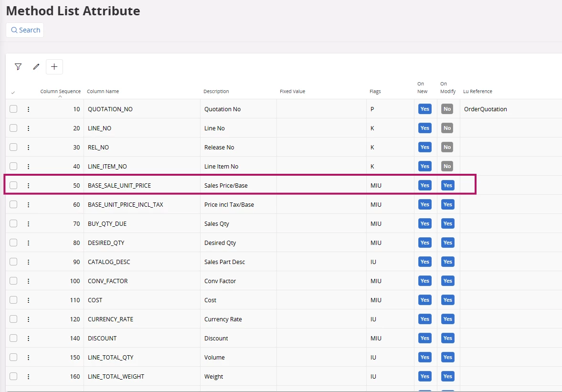
Task: Click Fixed Value cell for QUOTATION_NO row
Action: (x=321, y=109)
